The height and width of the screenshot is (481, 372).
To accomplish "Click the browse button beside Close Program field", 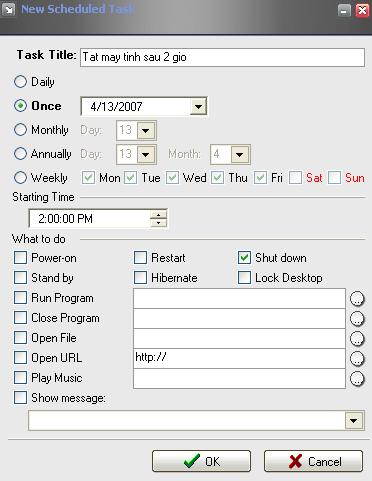I will 357,319.
